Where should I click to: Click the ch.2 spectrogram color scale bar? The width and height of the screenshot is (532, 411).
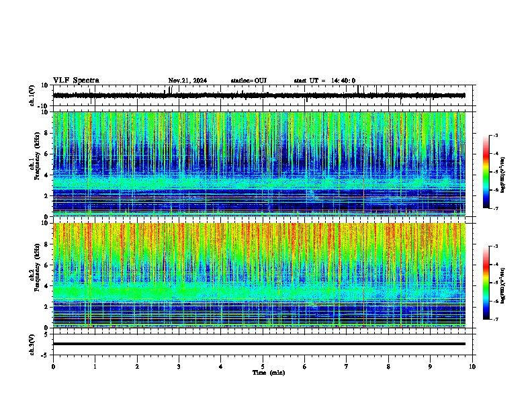(486, 283)
